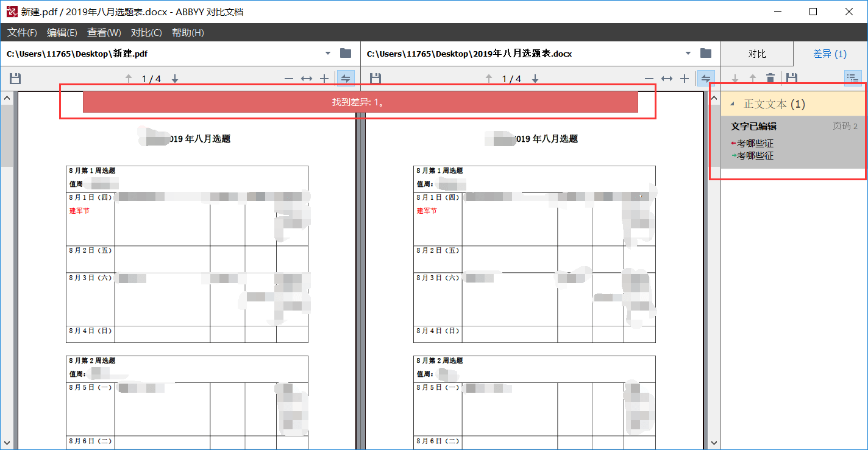Save the left document 新建.pdf
This screenshot has height=450, width=868.
[x=15, y=79]
